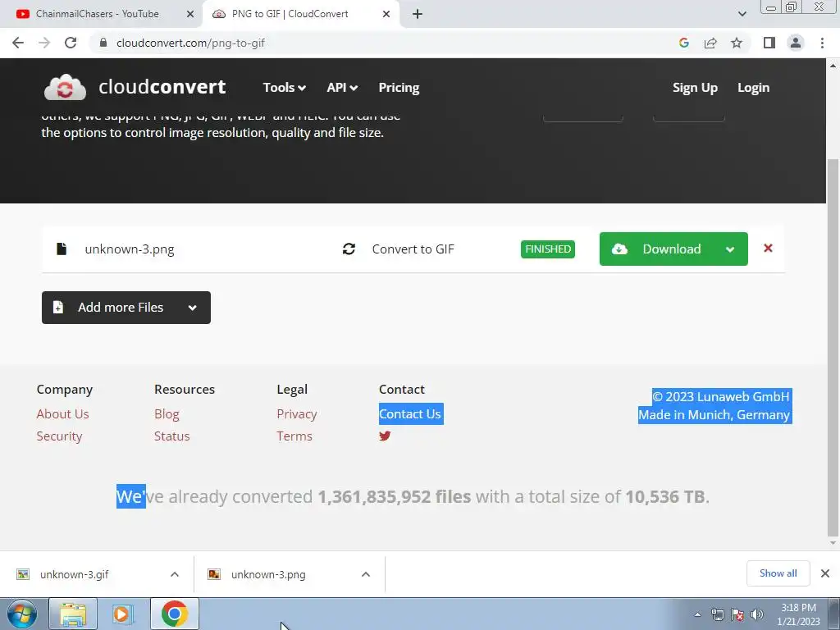
Task: Click scrollbar top arrow
Action: [x=833, y=66]
